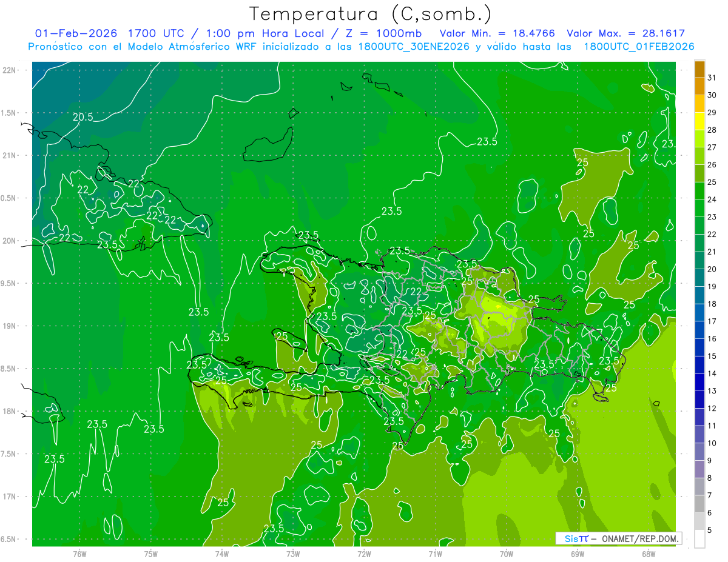Click the '1700 UTC' time text
728x562 pixels.
point(157,33)
